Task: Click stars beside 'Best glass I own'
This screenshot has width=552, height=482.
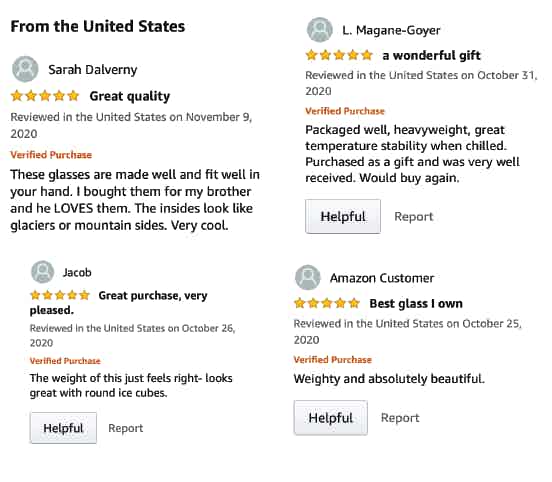Action: click(327, 303)
